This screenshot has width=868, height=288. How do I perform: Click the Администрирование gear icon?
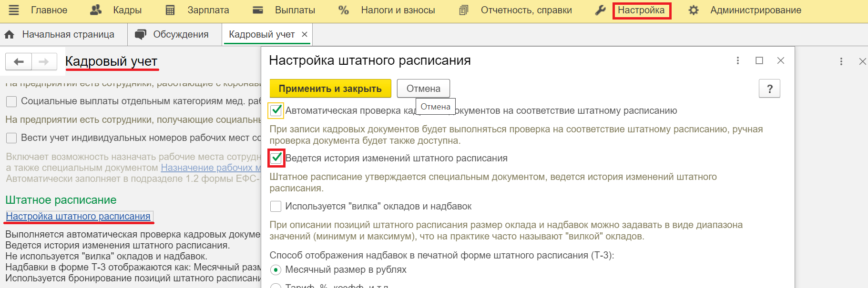pyautogui.click(x=694, y=10)
